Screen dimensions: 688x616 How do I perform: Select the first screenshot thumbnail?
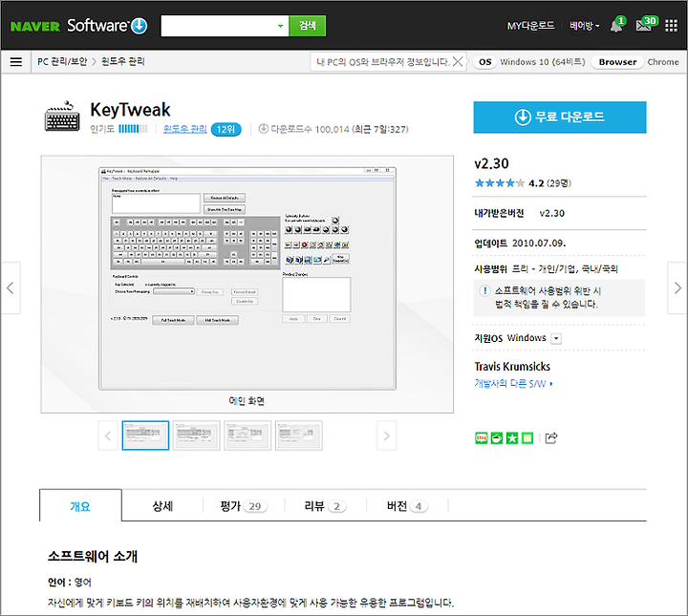[x=145, y=435]
